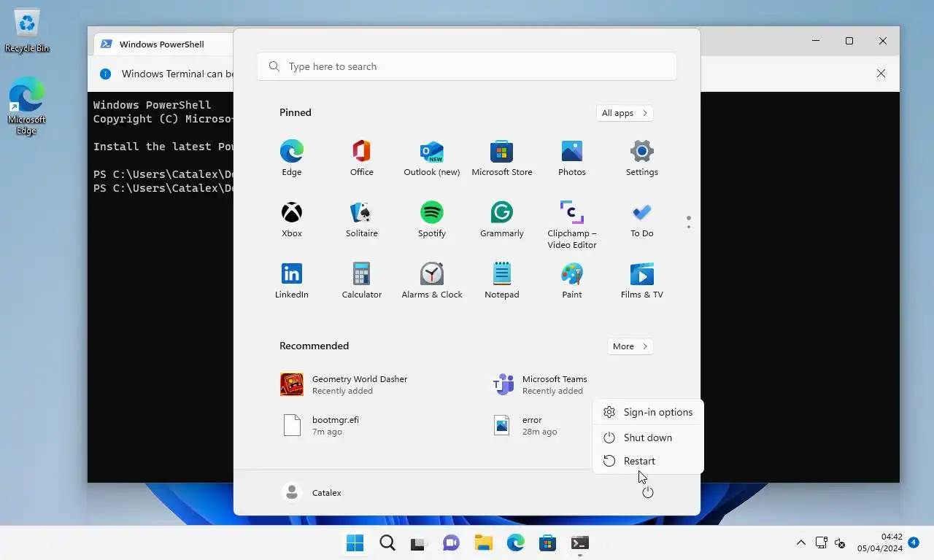
Task: Go to next pinned apps page dot
Action: [689, 227]
